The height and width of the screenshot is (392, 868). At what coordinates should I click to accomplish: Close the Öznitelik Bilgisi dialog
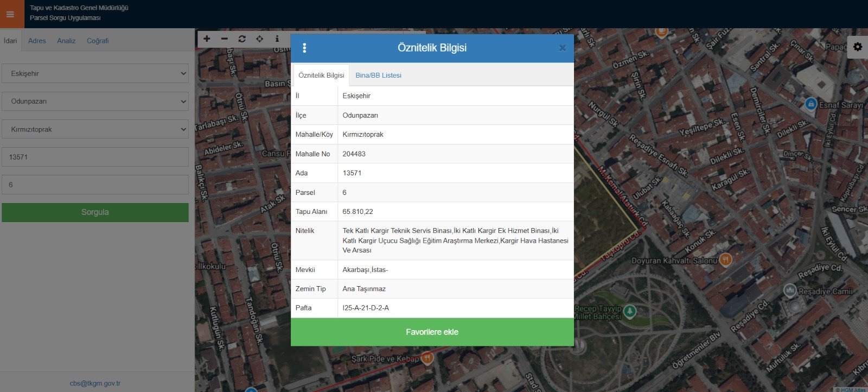point(562,48)
